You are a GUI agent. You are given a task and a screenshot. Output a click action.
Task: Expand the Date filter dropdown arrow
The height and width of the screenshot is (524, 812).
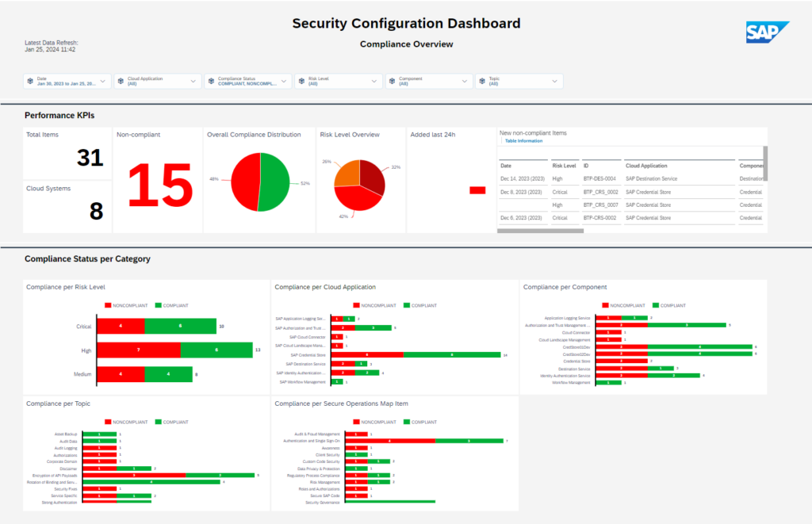tap(102, 82)
